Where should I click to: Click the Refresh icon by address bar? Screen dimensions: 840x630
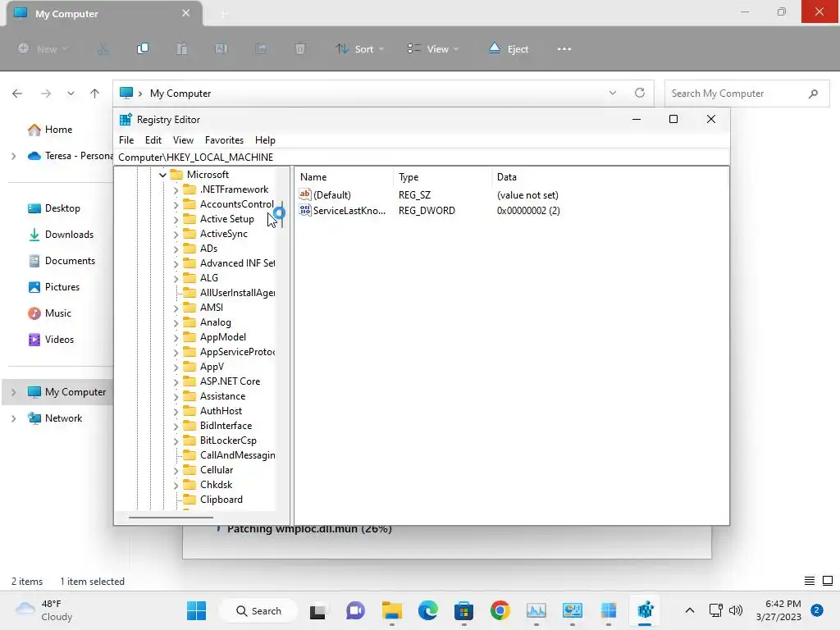click(x=640, y=93)
